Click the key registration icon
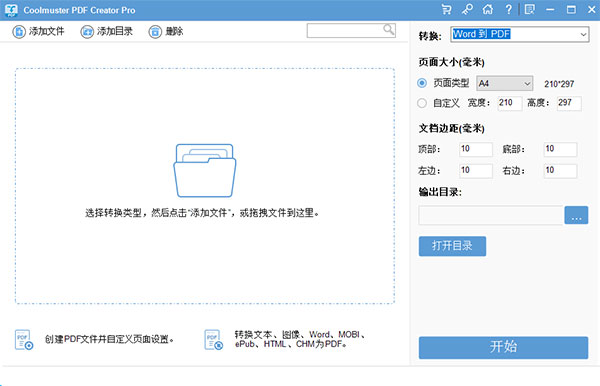This screenshot has height=386, width=600. [467, 9]
